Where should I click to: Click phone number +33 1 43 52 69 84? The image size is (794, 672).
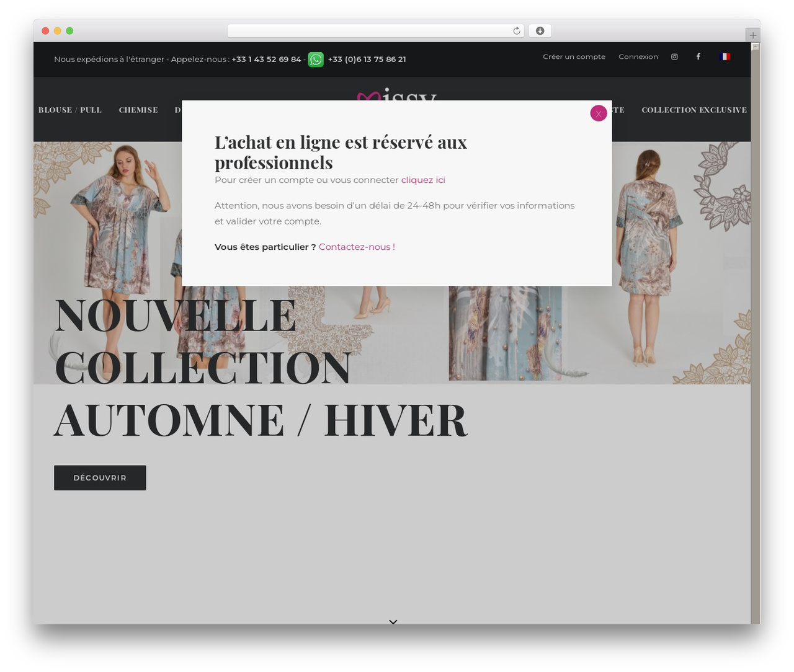(266, 60)
